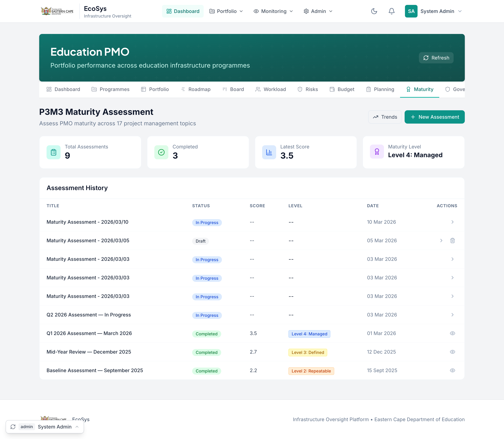Screen dimensions: 504x439
Task: Click the SA avatar badge
Action: pyautogui.click(x=411, y=11)
